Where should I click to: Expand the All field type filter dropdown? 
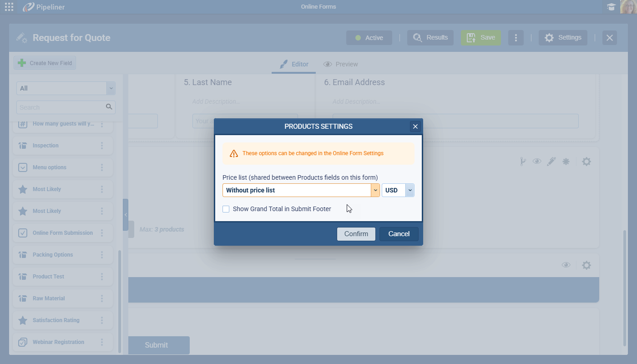(x=111, y=88)
